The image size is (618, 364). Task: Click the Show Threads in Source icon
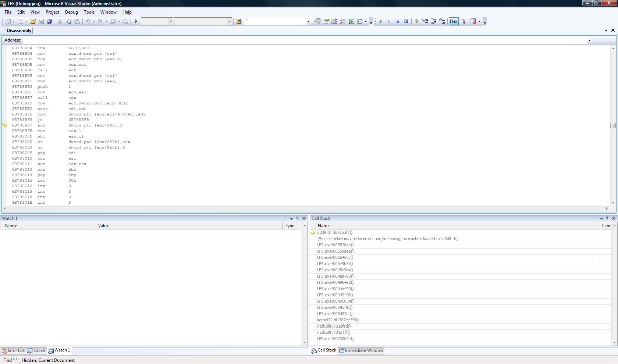click(x=463, y=21)
